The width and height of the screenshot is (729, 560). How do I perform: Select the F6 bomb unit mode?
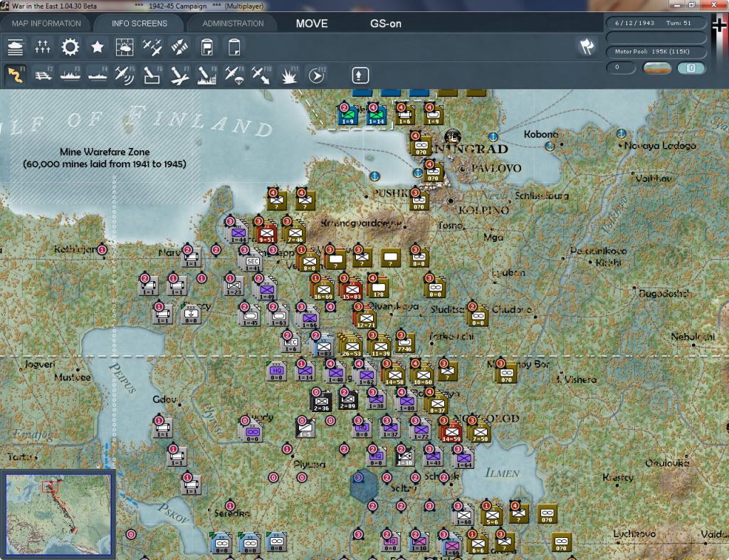(x=152, y=75)
